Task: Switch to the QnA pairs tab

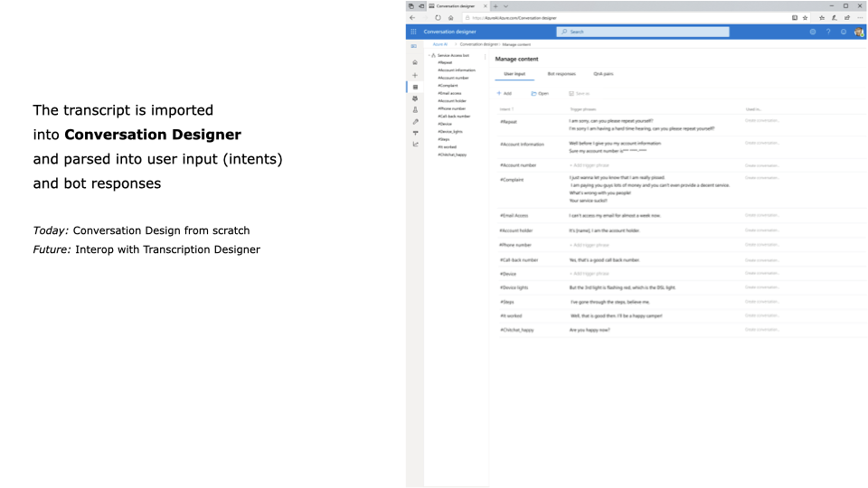Action: [603, 73]
